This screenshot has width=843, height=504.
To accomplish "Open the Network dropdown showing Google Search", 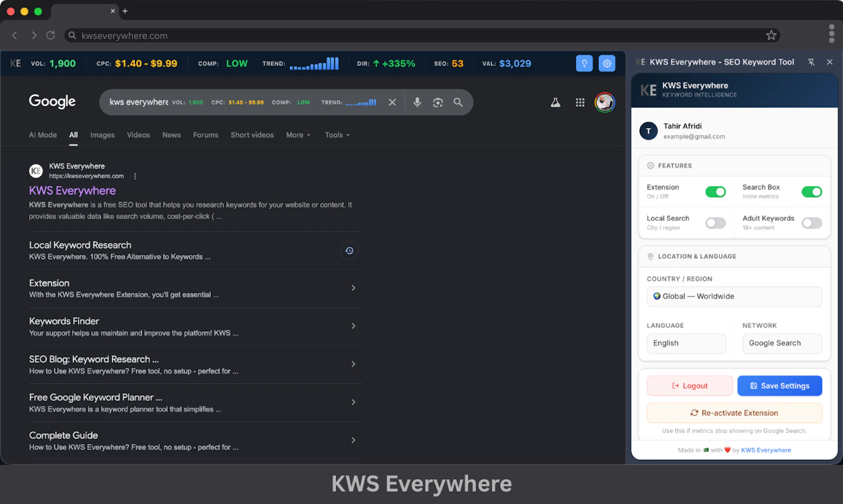I will [x=782, y=343].
